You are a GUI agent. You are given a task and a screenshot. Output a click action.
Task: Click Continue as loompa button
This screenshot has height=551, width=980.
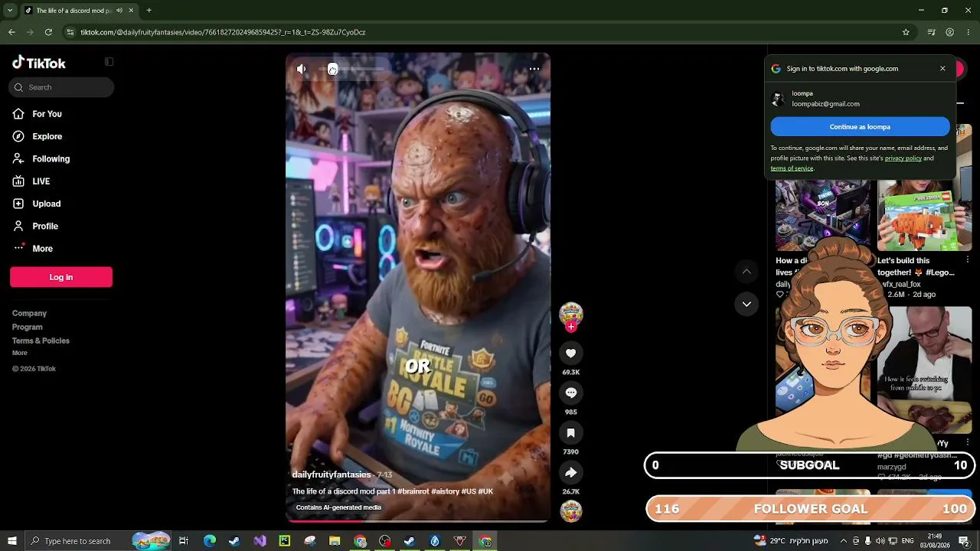click(860, 127)
